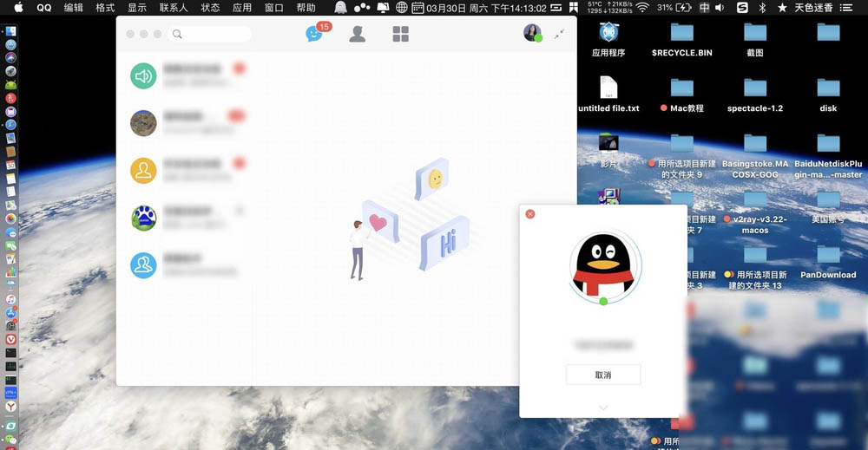868x450 pixels.
Task: Click the calendar icon in menu bar
Action: coord(418,8)
